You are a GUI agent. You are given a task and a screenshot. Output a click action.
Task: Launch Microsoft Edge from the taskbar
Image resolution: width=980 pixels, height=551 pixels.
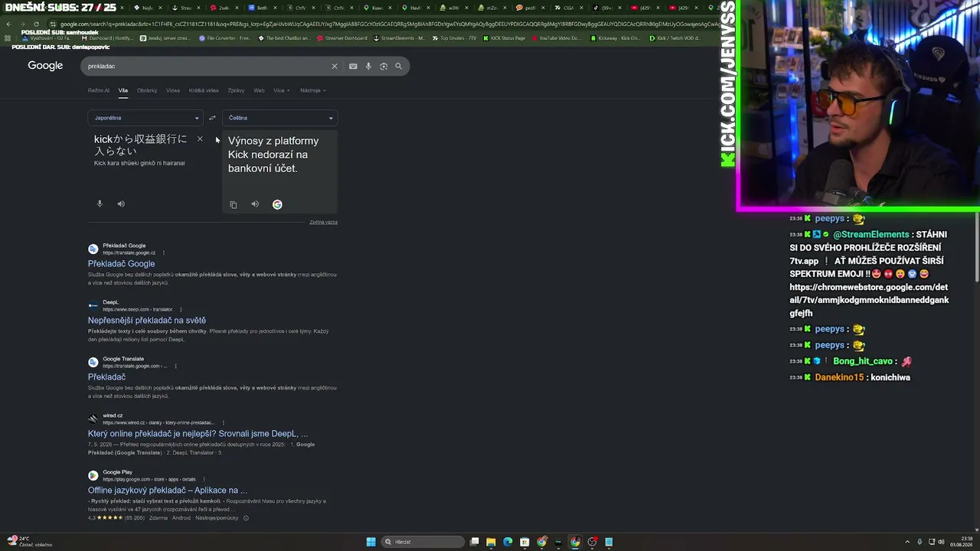point(508,542)
